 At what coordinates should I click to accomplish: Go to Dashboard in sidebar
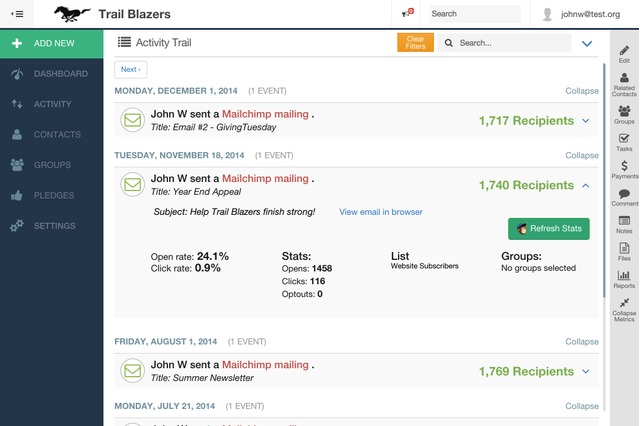(60, 74)
